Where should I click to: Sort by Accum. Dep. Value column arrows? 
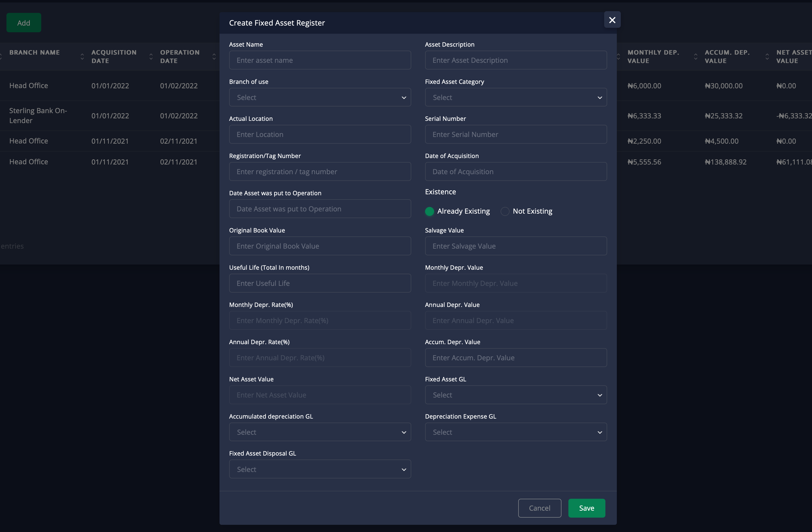click(767, 57)
